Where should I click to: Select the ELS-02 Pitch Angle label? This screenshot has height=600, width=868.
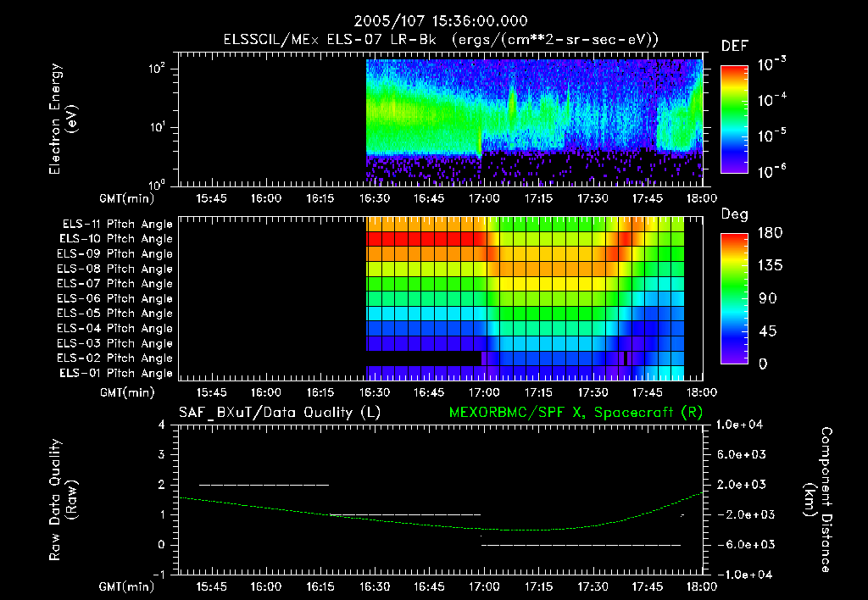point(114,358)
